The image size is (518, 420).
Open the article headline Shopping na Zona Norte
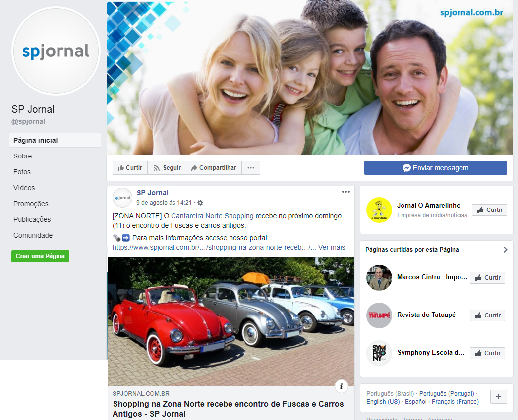[228, 409]
